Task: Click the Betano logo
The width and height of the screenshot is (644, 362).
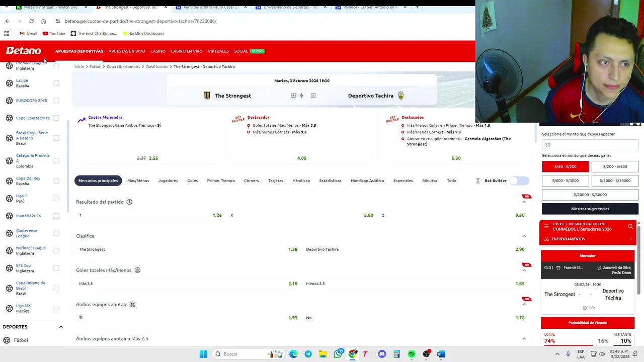Action: pyautogui.click(x=23, y=51)
